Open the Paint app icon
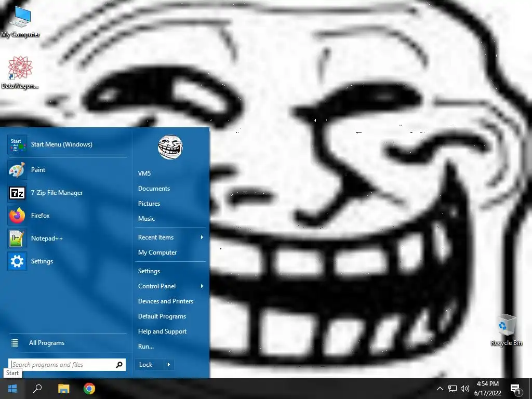The height and width of the screenshot is (399, 532). point(17,170)
